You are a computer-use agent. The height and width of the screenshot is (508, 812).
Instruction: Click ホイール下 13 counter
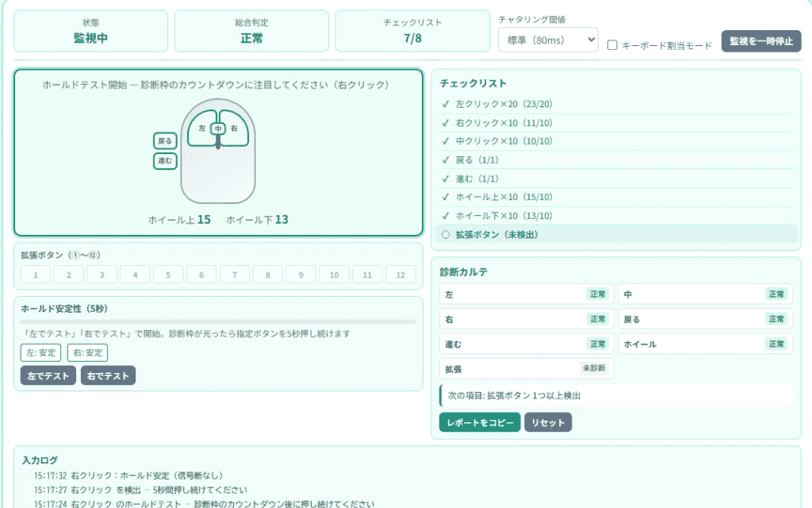point(257,220)
